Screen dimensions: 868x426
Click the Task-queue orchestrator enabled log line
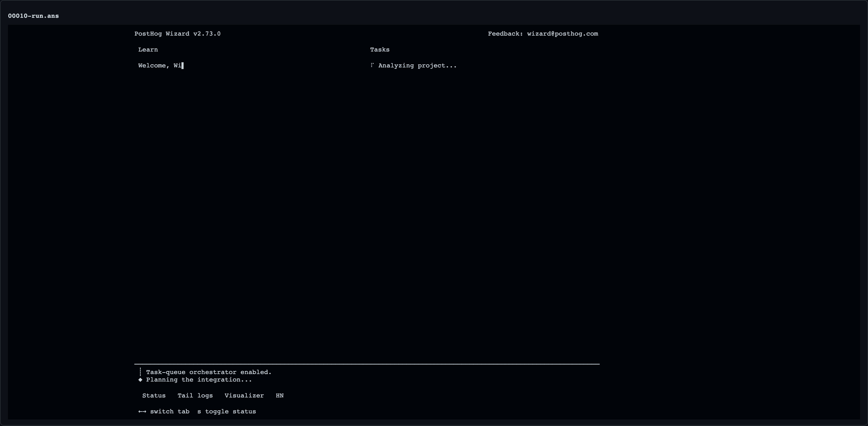pos(209,372)
